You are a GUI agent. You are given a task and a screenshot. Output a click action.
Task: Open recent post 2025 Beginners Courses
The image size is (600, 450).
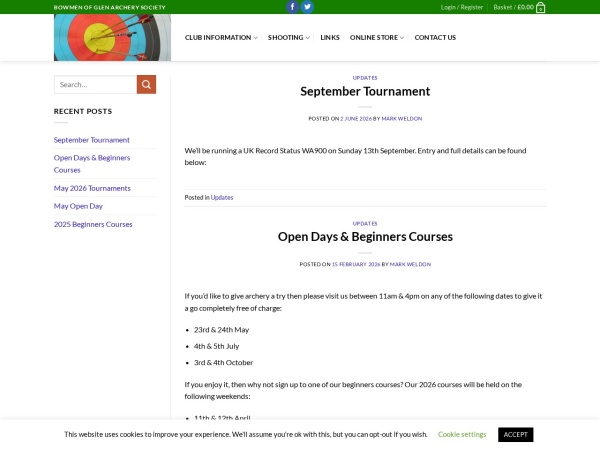point(93,224)
